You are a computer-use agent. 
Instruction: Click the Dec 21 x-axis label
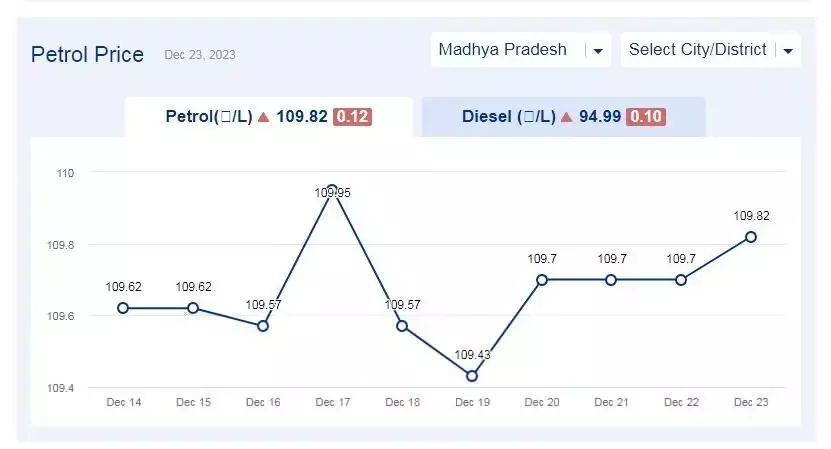(x=611, y=402)
